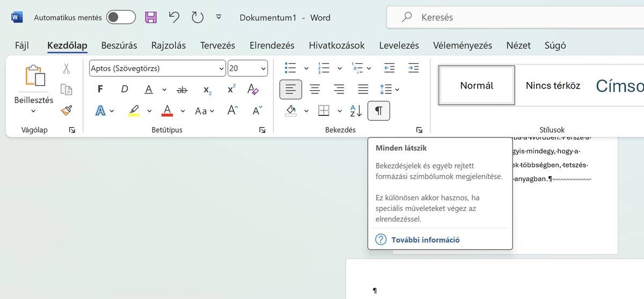The height and width of the screenshot is (299, 644).
Task: Align text right
Action: pos(339,90)
